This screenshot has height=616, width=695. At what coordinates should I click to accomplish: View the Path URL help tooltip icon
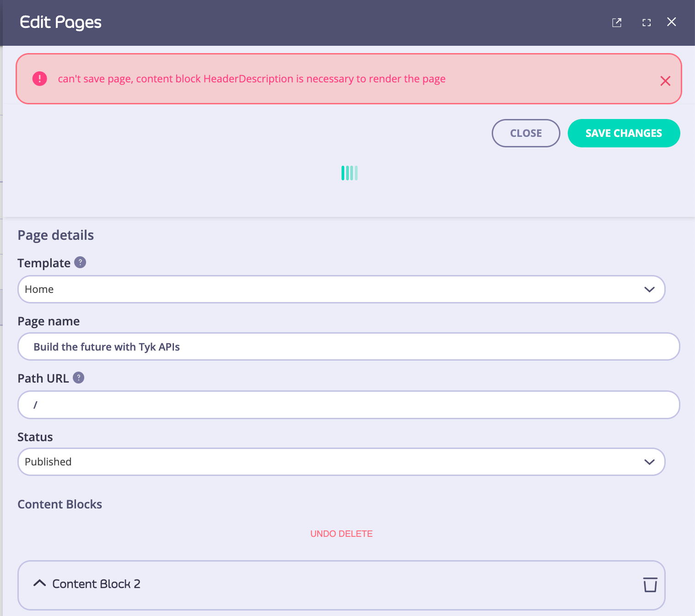(x=79, y=378)
